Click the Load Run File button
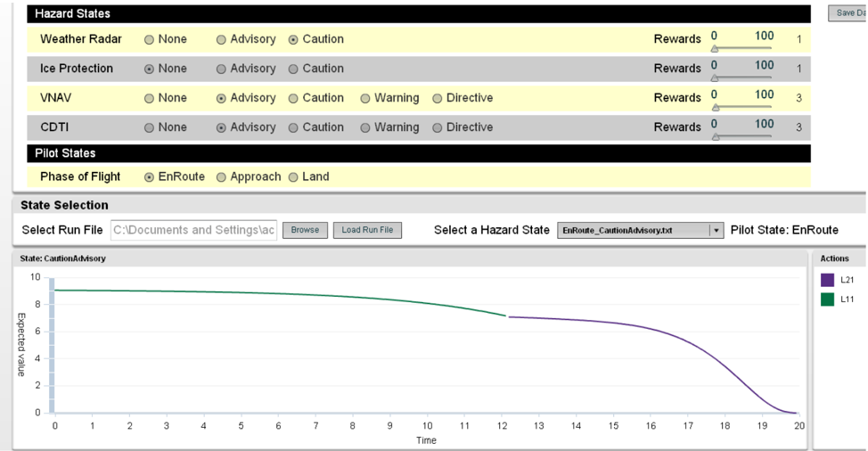The width and height of the screenshot is (868, 451). pos(367,230)
